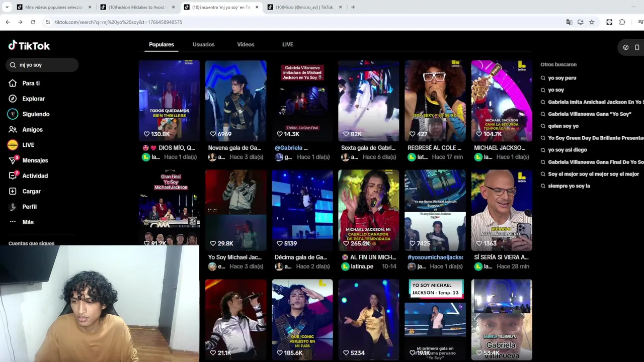Viewport: 644px width, 362px height.
Task: Search suggestion 'yo soy peru'
Action: tap(562, 78)
